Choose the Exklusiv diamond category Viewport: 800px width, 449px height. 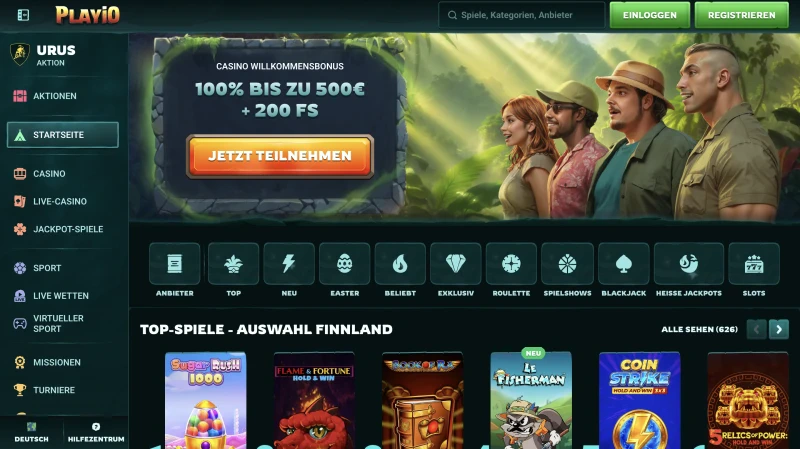(x=456, y=264)
